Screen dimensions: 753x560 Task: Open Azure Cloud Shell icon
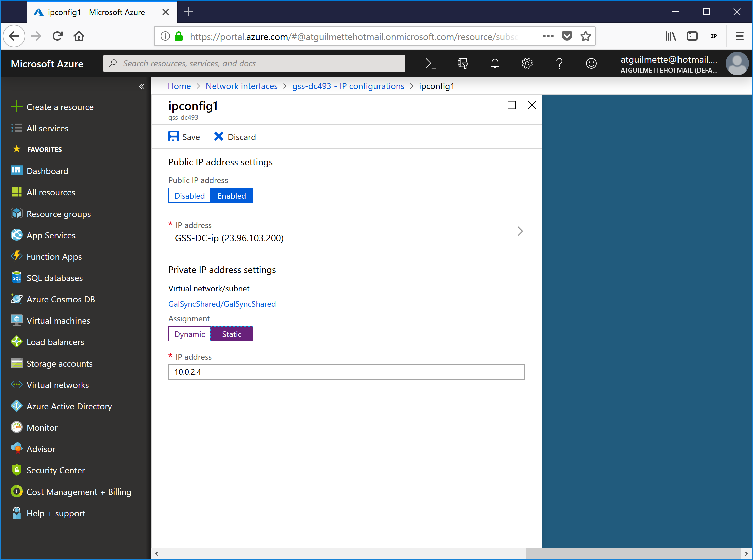tap(430, 63)
